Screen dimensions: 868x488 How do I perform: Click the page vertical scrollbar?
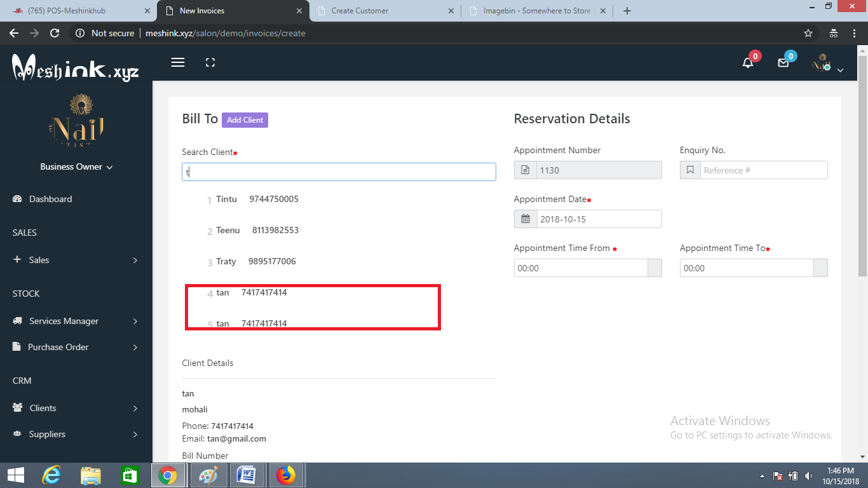click(862, 165)
